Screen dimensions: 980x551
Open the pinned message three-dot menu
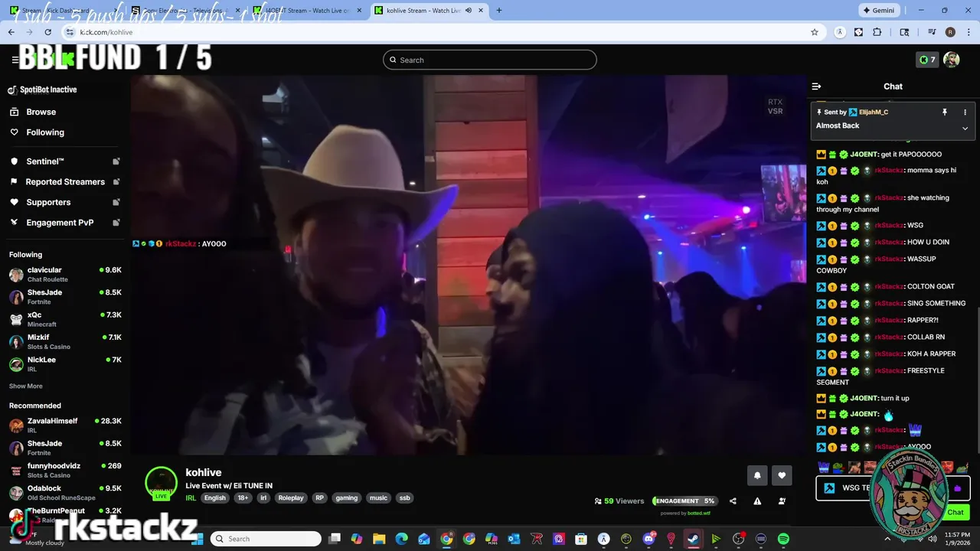pyautogui.click(x=965, y=112)
